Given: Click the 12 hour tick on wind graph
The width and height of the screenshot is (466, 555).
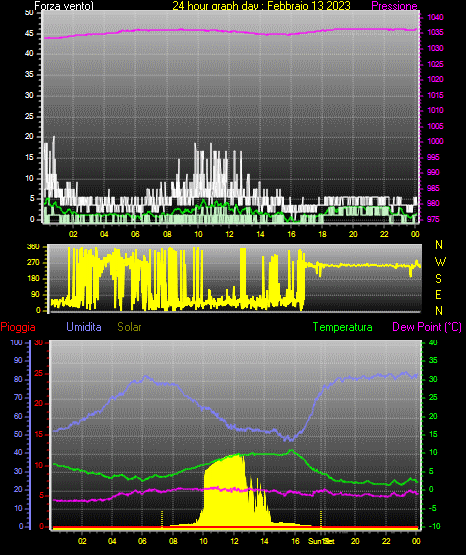Looking at the screenshot, I should point(229,234).
